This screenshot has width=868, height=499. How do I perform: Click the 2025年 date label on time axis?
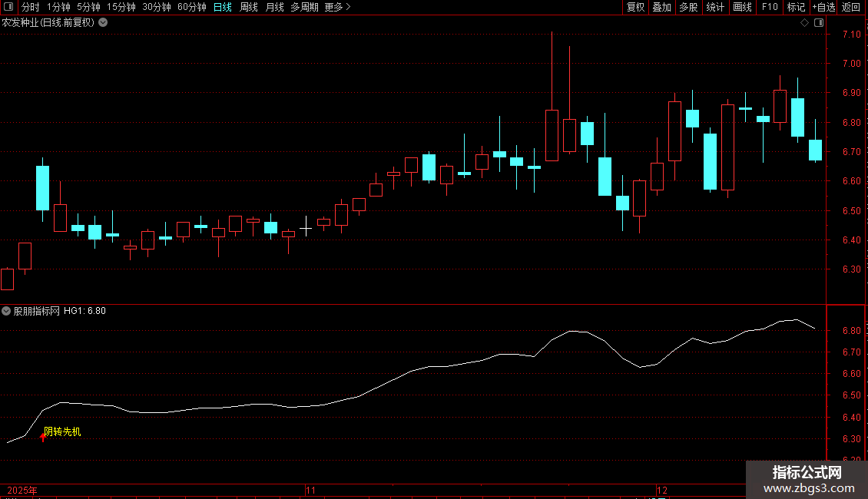point(22,491)
